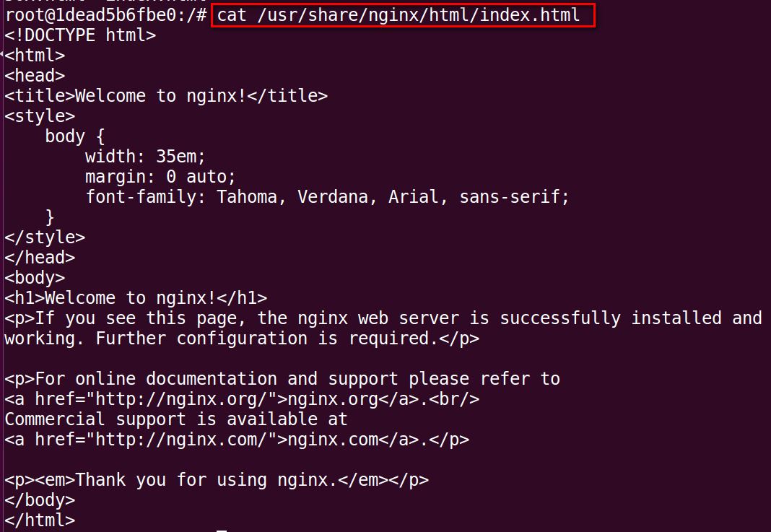Click the <!DOCTYPE html> line
Screen dimensions: 771x532
pos(79,35)
